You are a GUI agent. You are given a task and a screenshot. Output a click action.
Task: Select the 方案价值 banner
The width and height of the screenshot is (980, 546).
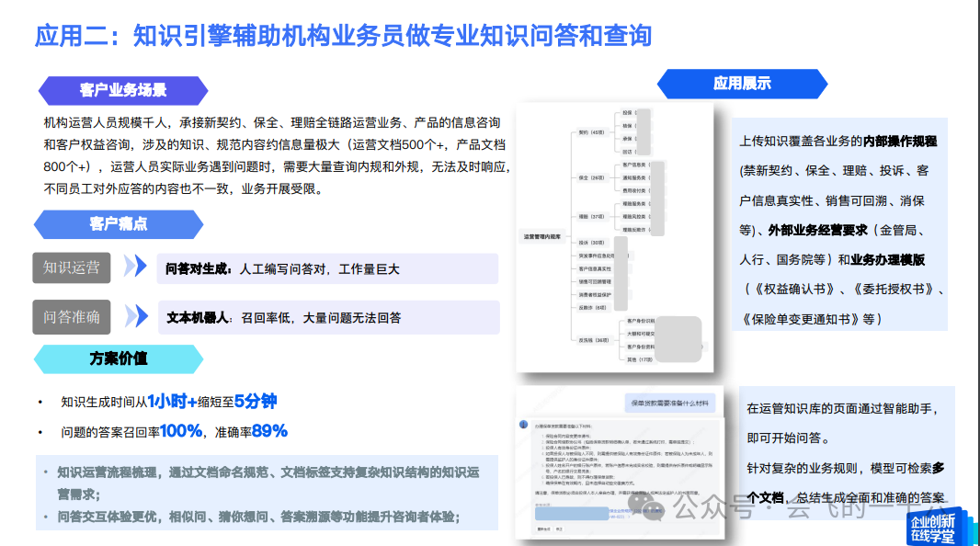[x=118, y=358]
